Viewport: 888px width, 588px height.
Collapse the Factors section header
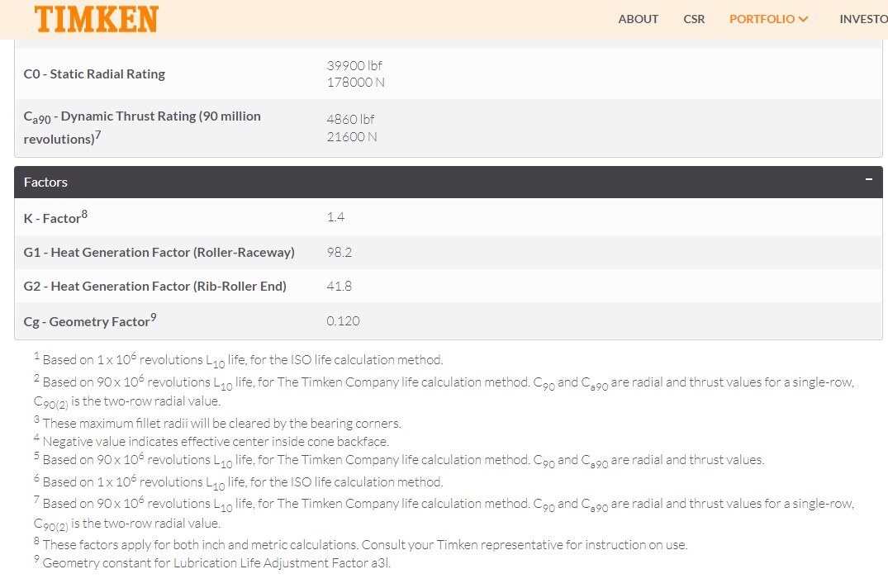tap(448, 182)
